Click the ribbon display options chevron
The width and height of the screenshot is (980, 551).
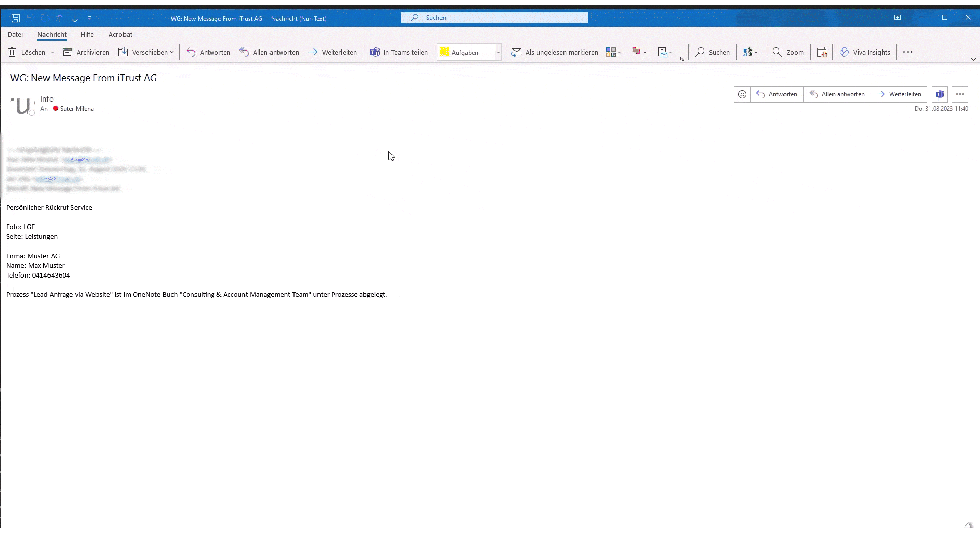point(973,59)
